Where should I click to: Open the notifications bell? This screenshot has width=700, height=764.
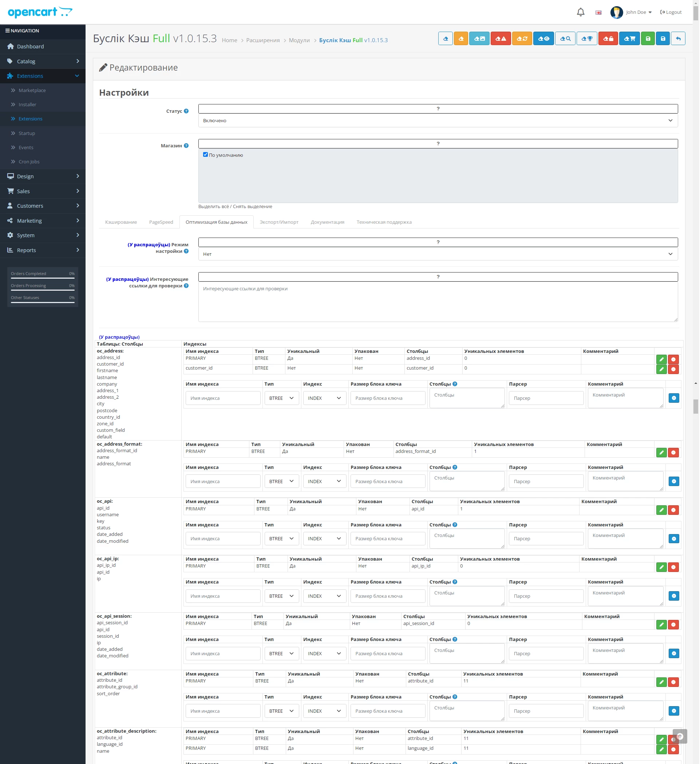click(x=581, y=12)
